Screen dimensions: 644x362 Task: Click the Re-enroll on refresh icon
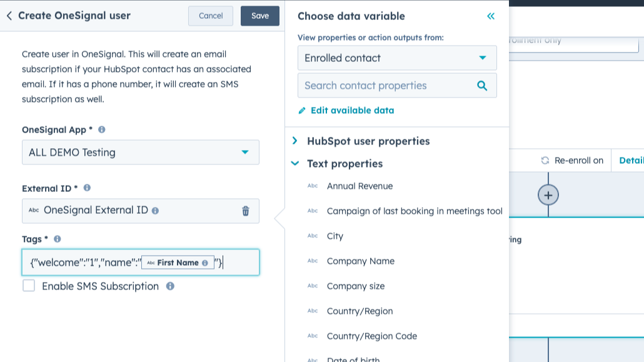(x=545, y=161)
